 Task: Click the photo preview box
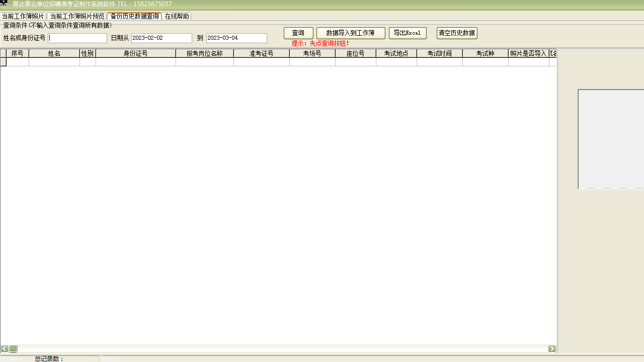tap(611, 139)
